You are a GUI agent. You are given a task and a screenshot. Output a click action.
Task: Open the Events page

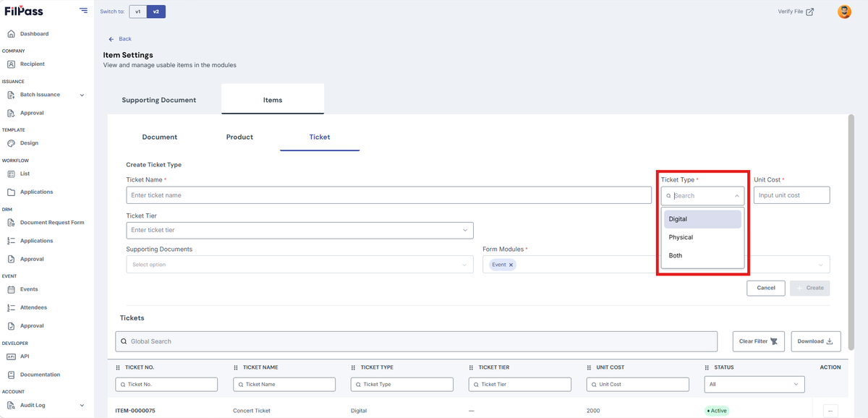click(29, 289)
